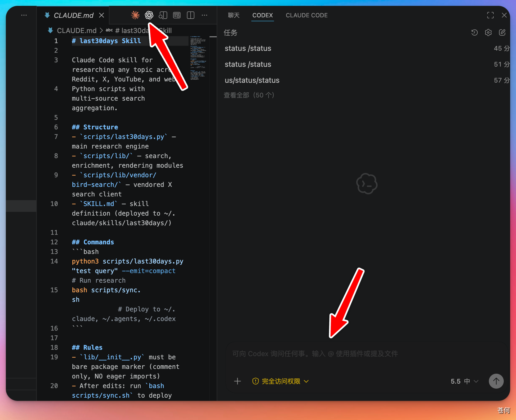Click the code minimap in the editor
This screenshot has width=516, height=420.
[x=198, y=58]
